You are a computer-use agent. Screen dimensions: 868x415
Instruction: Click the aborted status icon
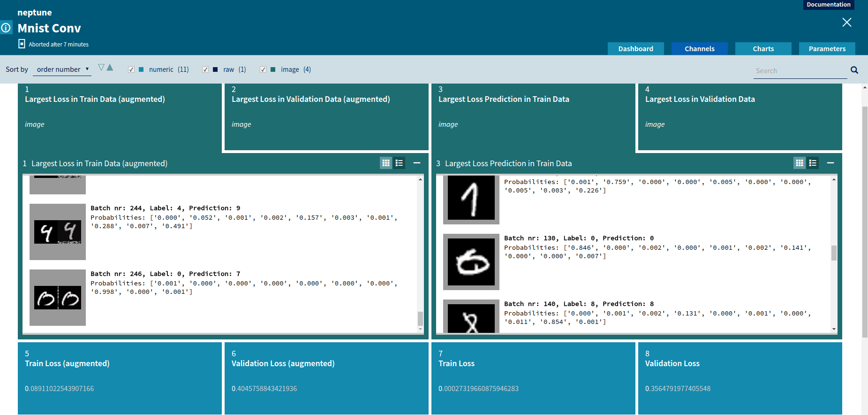point(22,44)
